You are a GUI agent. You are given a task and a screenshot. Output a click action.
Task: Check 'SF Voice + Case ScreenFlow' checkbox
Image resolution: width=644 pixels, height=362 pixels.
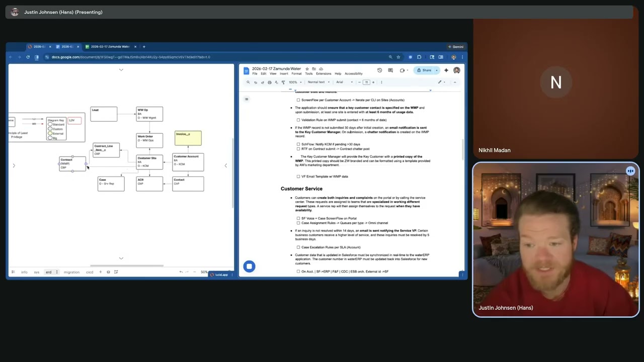(298, 218)
